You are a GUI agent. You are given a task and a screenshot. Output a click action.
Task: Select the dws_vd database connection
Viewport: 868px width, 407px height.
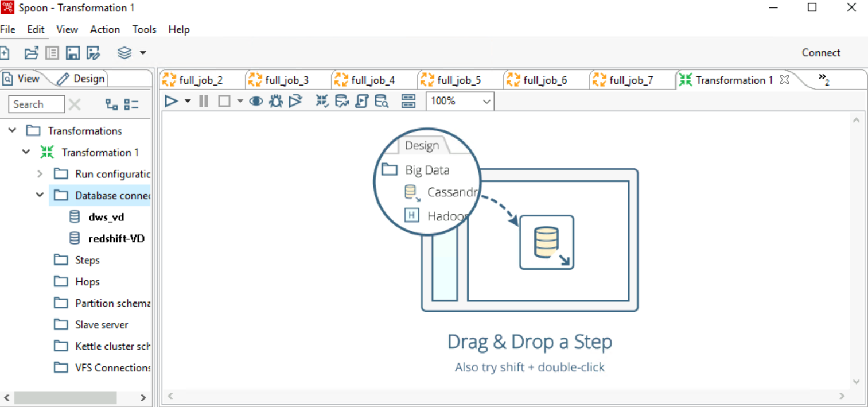tap(106, 217)
